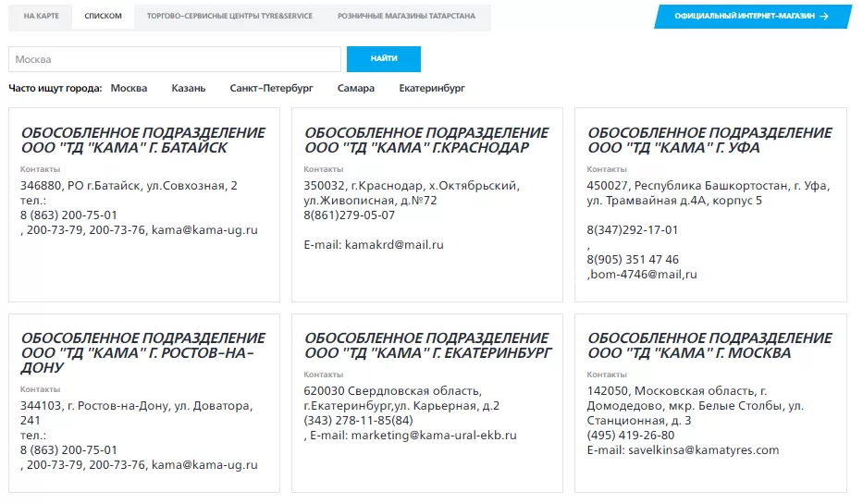Choose Москва from frequently searched cities

(129, 89)
